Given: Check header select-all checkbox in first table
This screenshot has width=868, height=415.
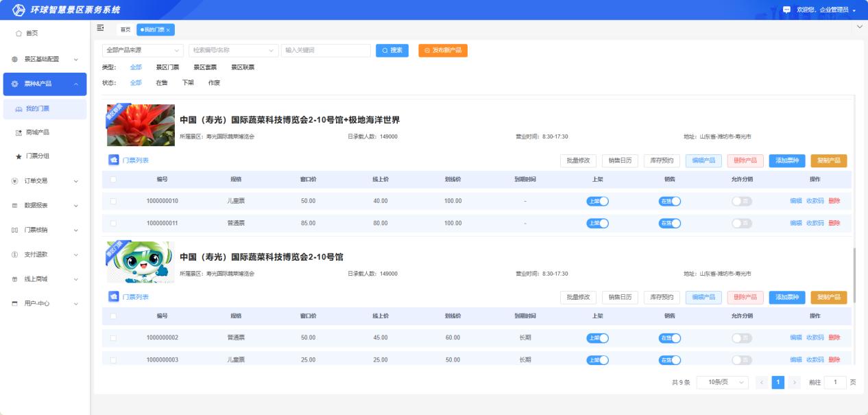Looking at the screenshot, I should [113, 180].
